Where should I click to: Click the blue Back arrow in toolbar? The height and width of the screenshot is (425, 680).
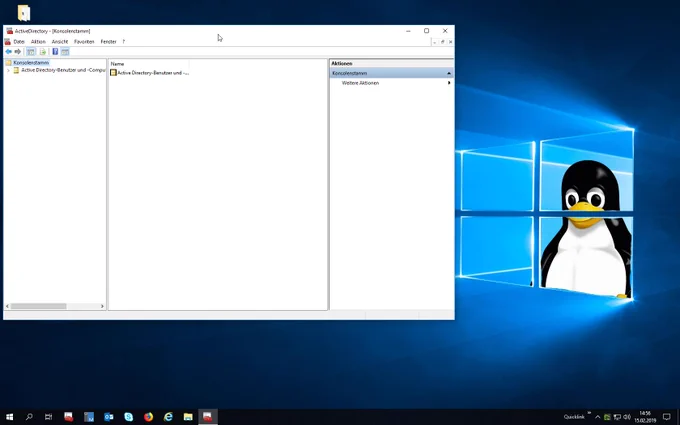[9, 52]
